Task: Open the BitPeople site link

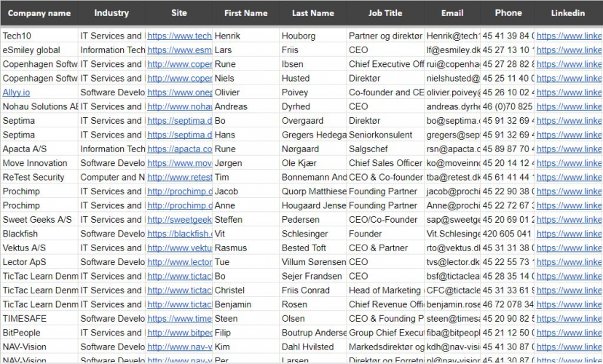Action: (x=179, y=333)
